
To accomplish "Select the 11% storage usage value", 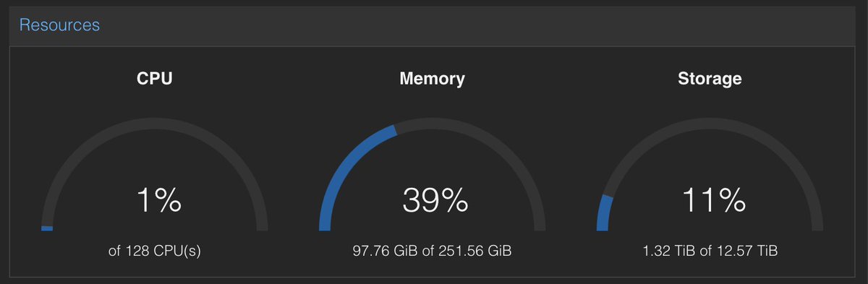I will [712, 200].
